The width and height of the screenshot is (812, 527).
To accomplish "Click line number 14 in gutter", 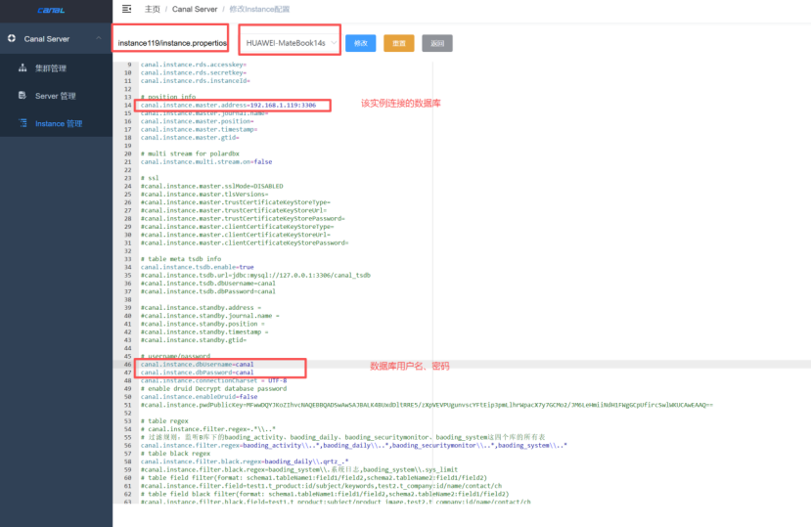I will click(x=127, y=105).
